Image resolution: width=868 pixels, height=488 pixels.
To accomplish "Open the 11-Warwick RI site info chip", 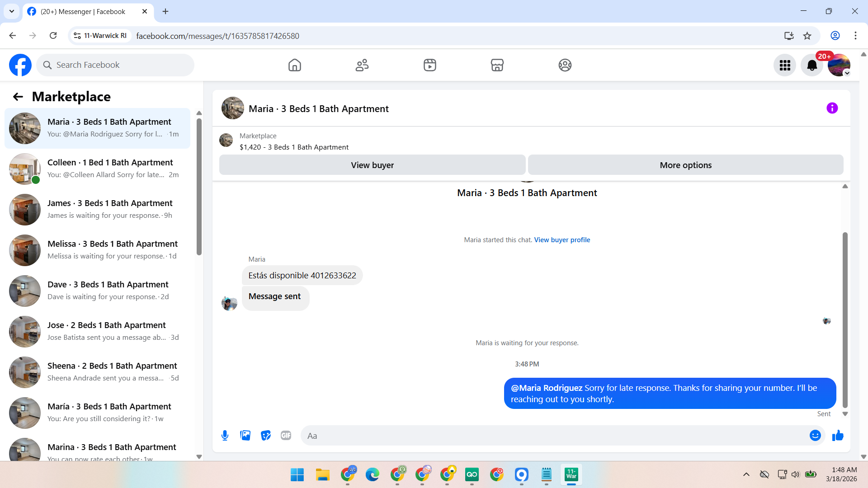I will [x=100, y=36].
